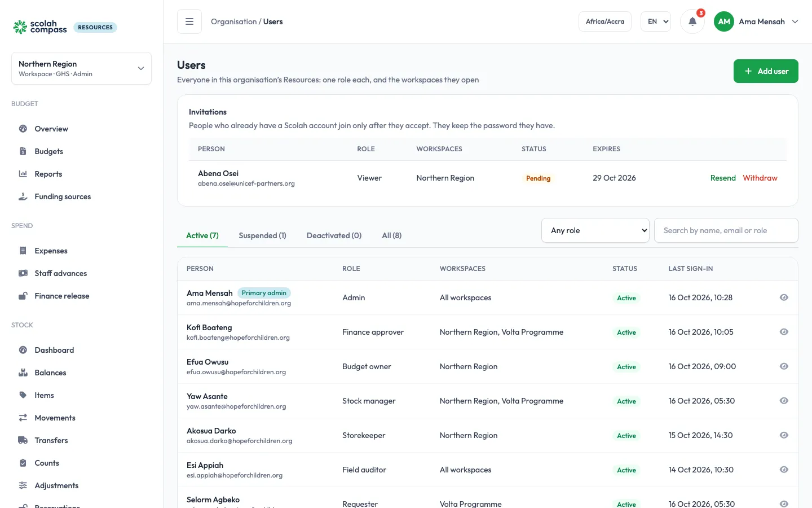The image size is (812, 508).
Task: Expand the Northern Region workspace switcher
Action: click(81, 68)
